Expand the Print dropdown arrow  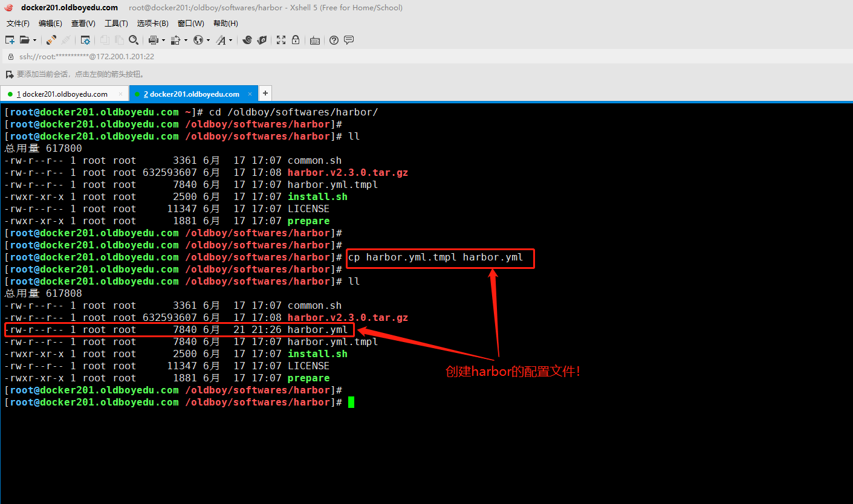tap(163, 40)
